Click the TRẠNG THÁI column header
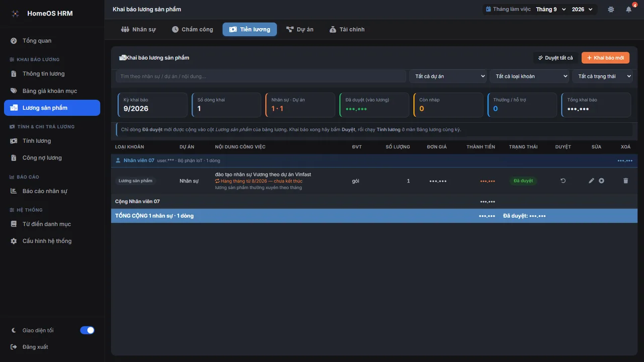The image size is (644, 362). click(x=523, y=147)
